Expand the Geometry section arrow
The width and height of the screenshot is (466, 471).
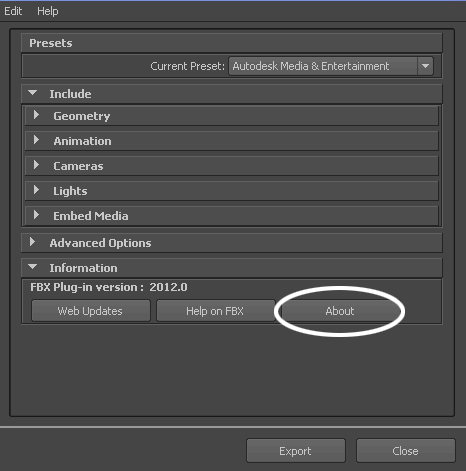coord(36,115)
